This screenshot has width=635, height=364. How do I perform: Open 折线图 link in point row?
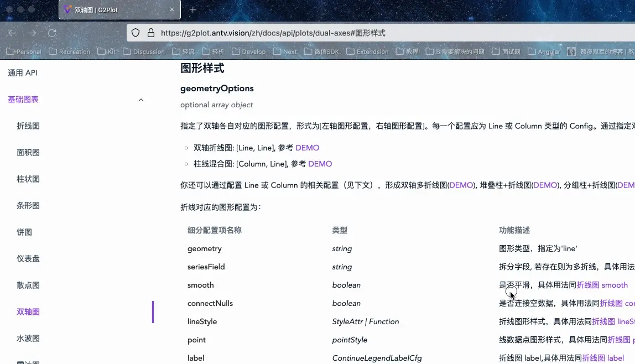[621, 340]
